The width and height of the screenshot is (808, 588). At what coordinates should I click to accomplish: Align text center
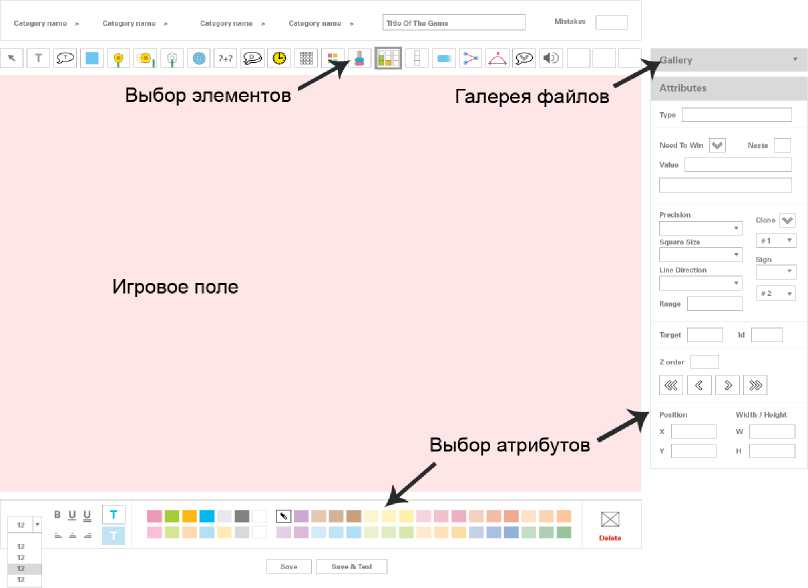coord(73,535)
